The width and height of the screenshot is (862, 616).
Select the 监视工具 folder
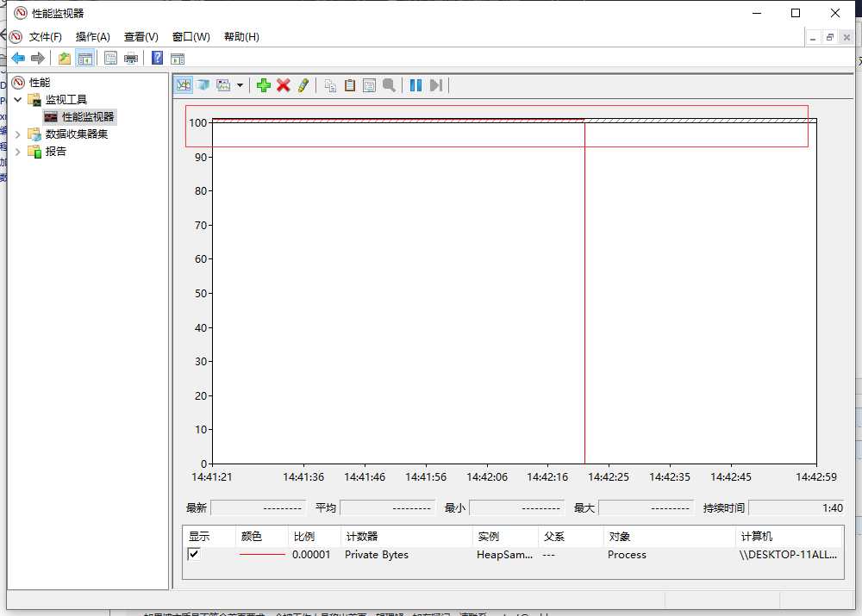coord(66,99)
